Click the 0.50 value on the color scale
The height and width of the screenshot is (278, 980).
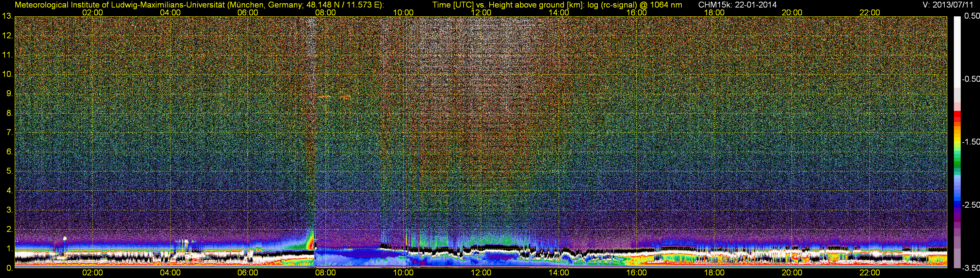[x=972, y=16]
